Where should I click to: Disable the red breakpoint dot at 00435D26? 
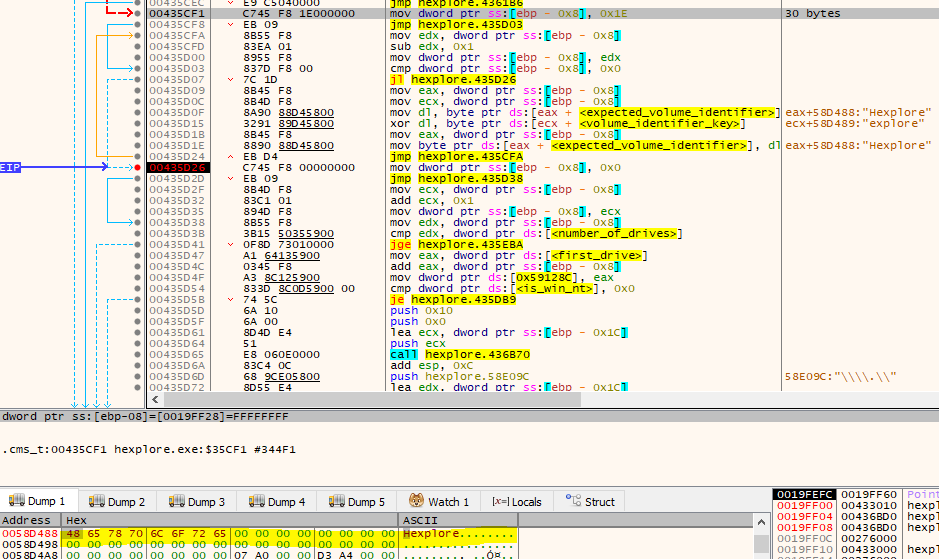click(138, 168)
